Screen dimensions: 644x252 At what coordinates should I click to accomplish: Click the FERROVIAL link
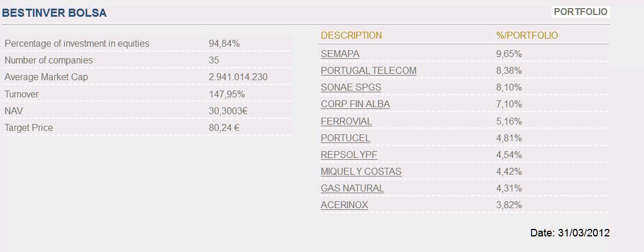(x=346, y=121)
